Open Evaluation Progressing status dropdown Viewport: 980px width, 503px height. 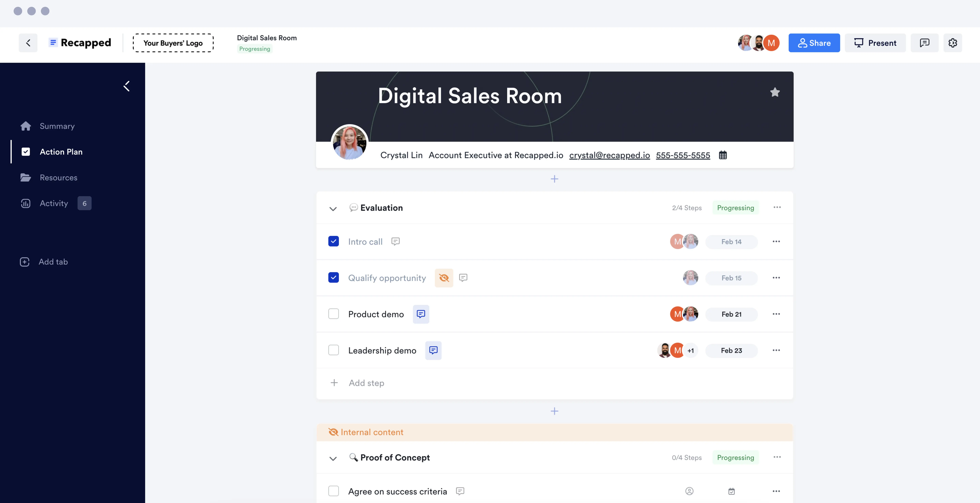[735, 208]
